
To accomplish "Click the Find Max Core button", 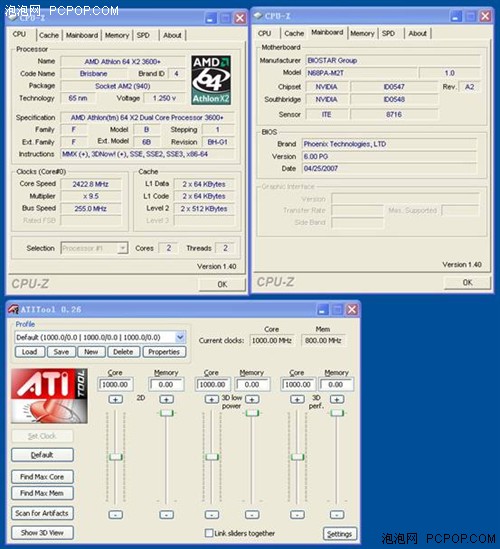I will (x=42, y=477).
